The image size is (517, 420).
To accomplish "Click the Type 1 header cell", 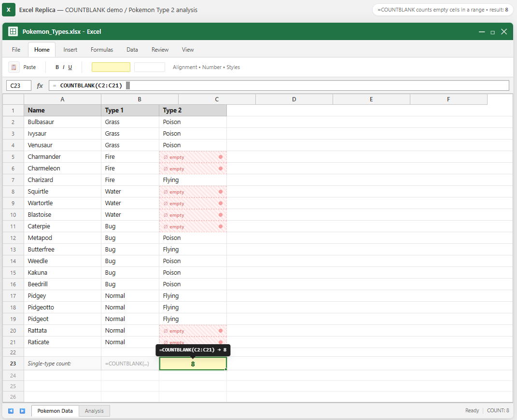I will (x=130, y=111).
